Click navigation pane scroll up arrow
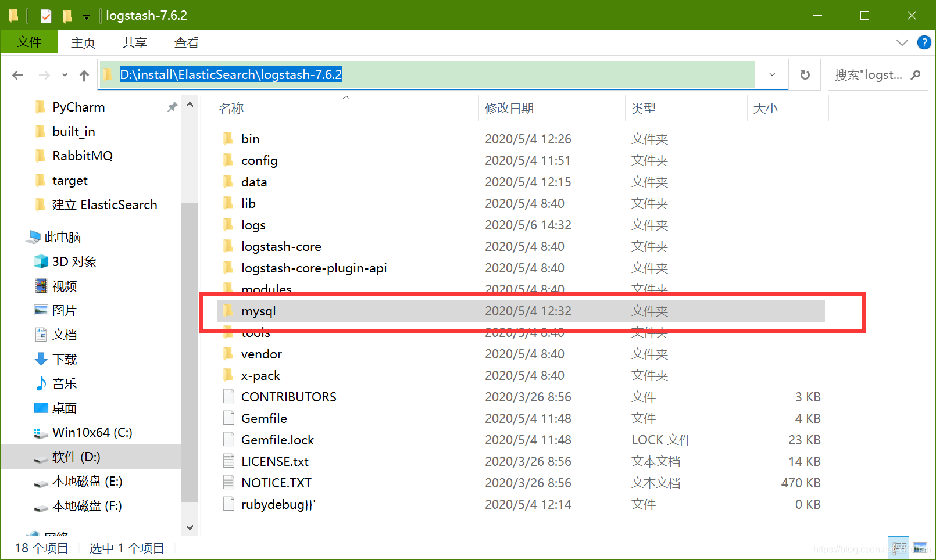Screen dimensions: 936x560 (x=190, y=105)
